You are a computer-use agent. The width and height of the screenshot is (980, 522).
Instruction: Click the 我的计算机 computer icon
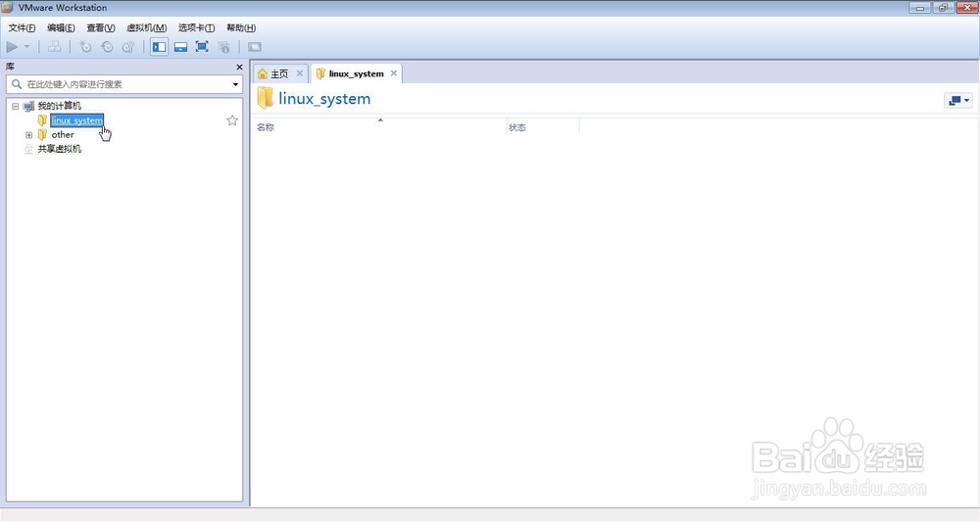click(28, 106)
